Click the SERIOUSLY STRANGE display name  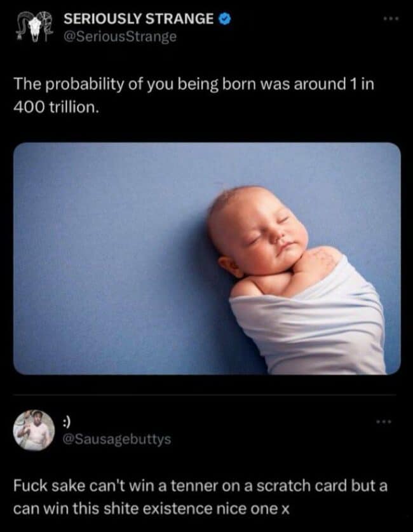click(x=139, y=18)
